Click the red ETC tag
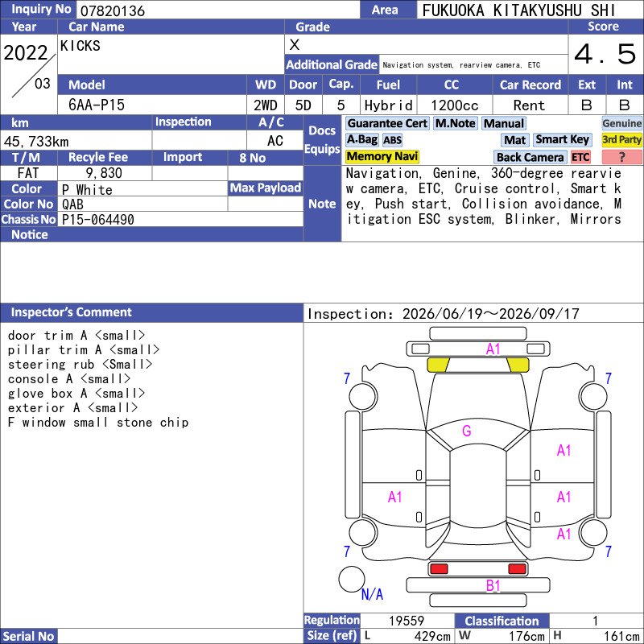The image size is (644, 644). coord(580,157)
